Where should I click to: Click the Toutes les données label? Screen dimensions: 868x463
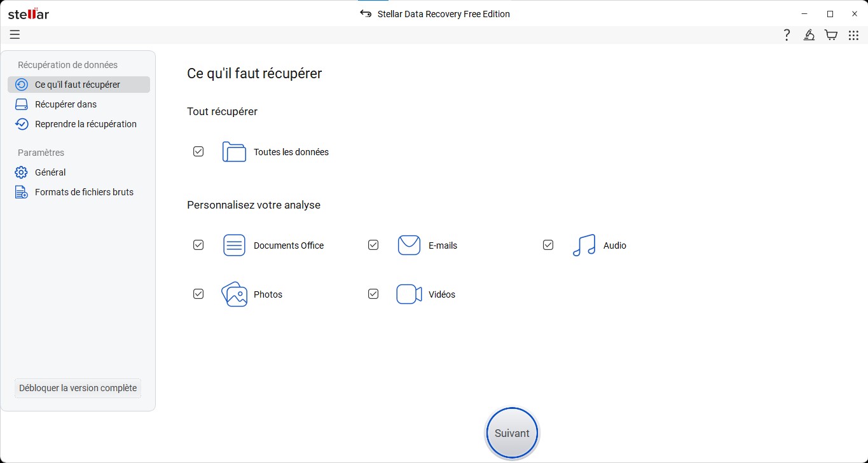[x=291, y=152]
